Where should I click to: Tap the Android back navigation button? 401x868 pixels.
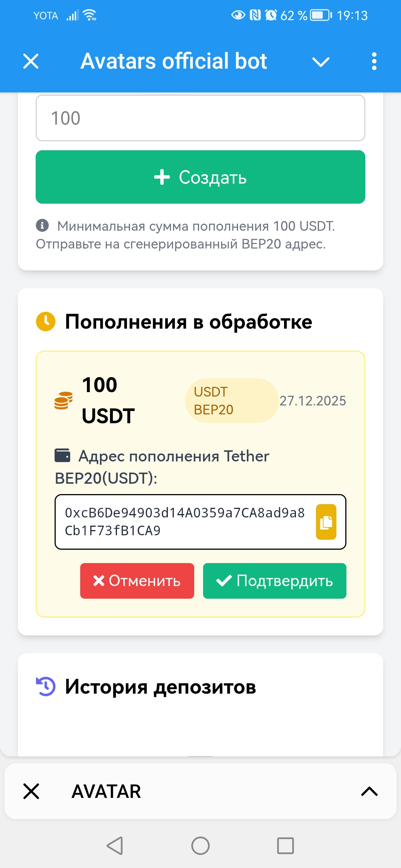pyautogui.click(x=115, y=846)
